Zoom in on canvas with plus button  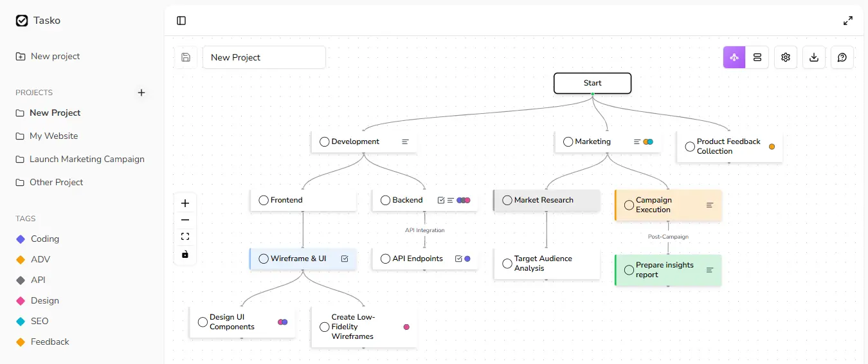[x=185, y=203]
